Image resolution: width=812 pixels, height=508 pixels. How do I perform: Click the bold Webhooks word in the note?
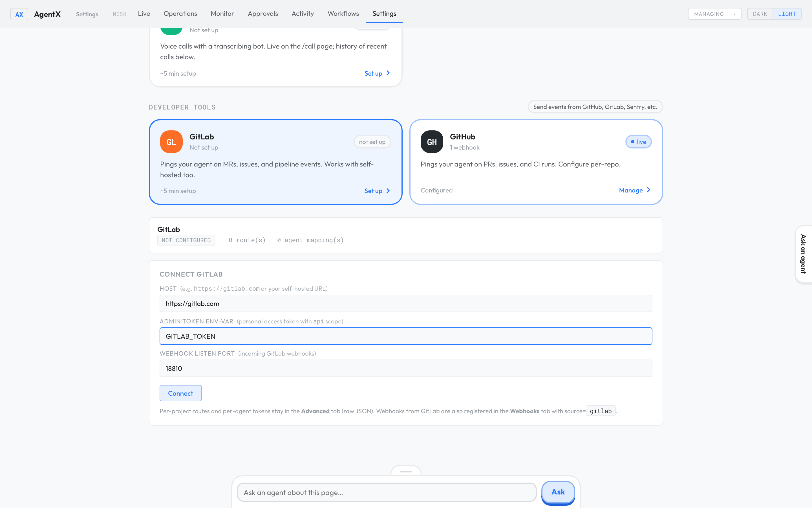[525, 411]
